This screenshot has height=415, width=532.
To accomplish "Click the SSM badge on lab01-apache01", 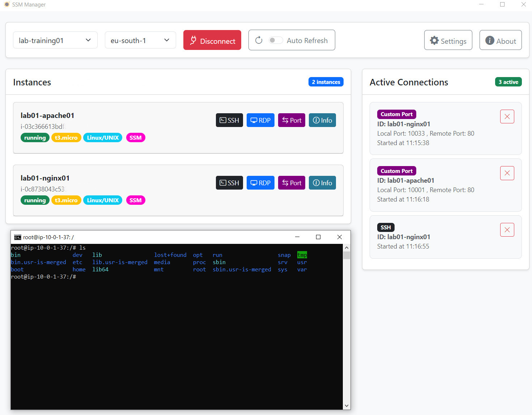I will tap(136, 137).
